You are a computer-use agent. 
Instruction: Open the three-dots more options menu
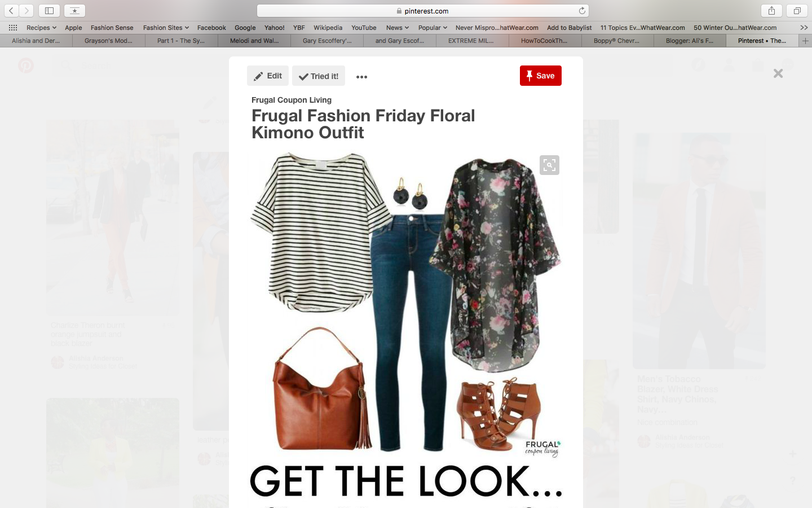pos(362,77)
